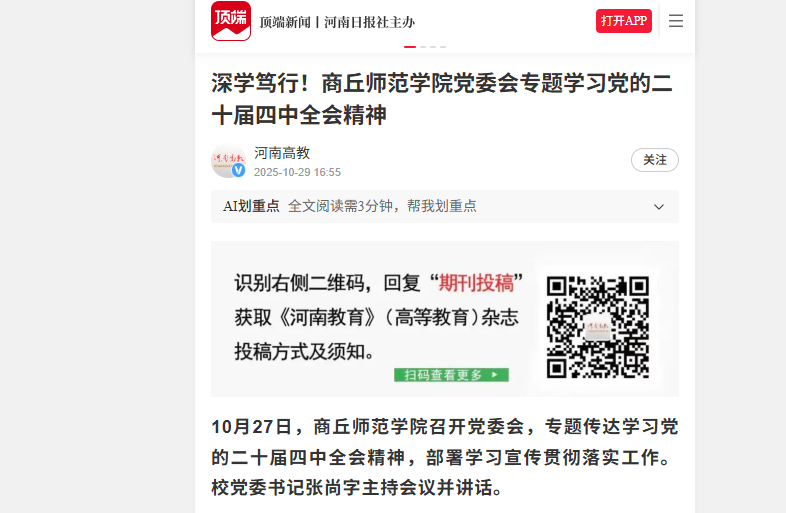Open the hamburger menu icon

[x=676, y=21]
